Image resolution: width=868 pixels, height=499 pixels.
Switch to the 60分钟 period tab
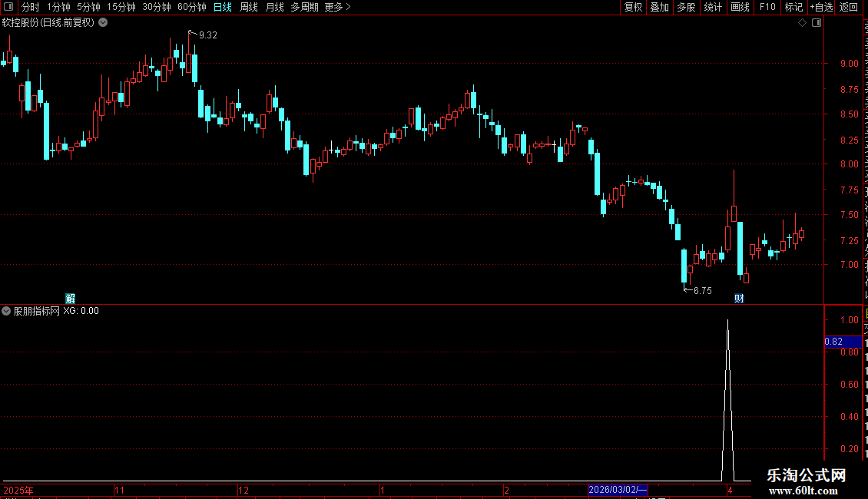(191, 7)
